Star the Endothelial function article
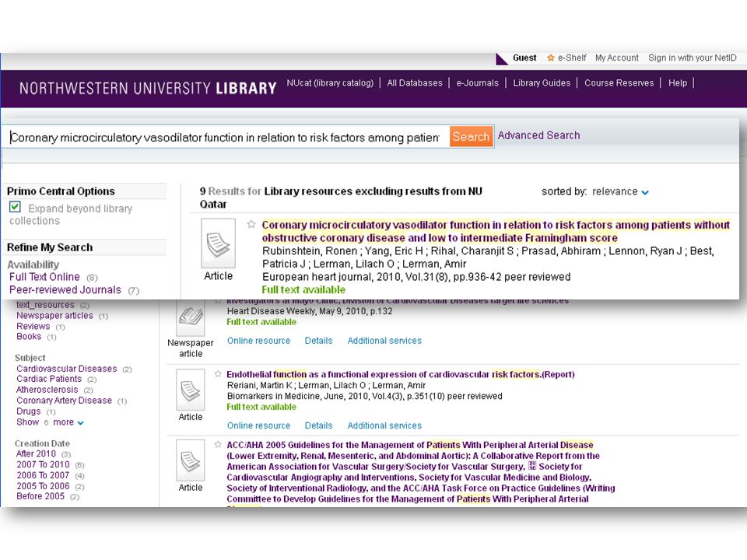 coord(218,374)
